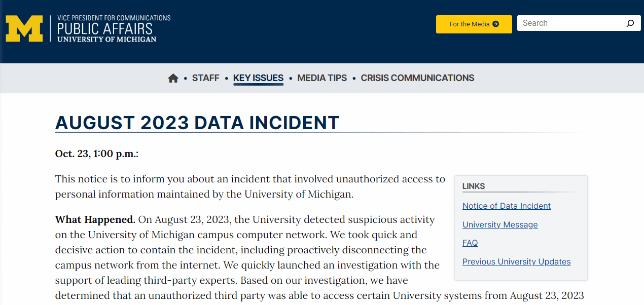644x305 pixels.
Task: Go to the home page icon
Action: coord(173,78)
